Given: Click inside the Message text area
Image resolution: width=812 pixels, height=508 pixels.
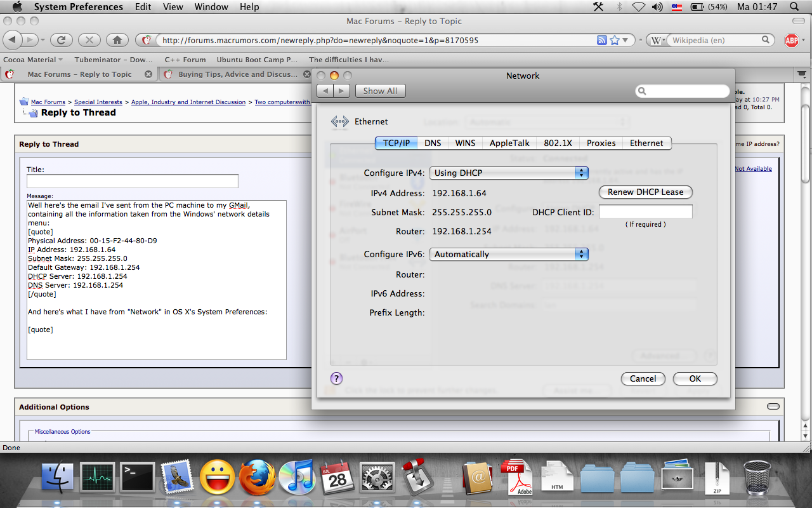Looking at the screenshot, I should tap(157, 280).
